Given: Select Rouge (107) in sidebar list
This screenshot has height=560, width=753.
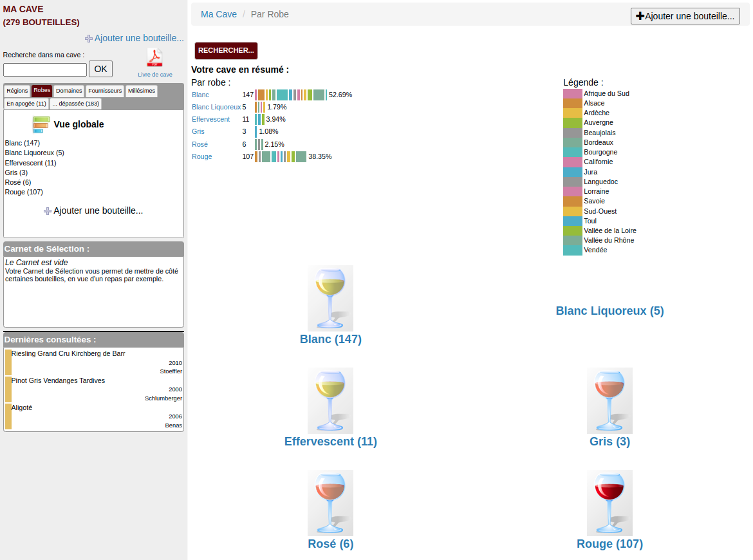Looking at the screenshot, I should pyautogui.click(x=24, y=192).
